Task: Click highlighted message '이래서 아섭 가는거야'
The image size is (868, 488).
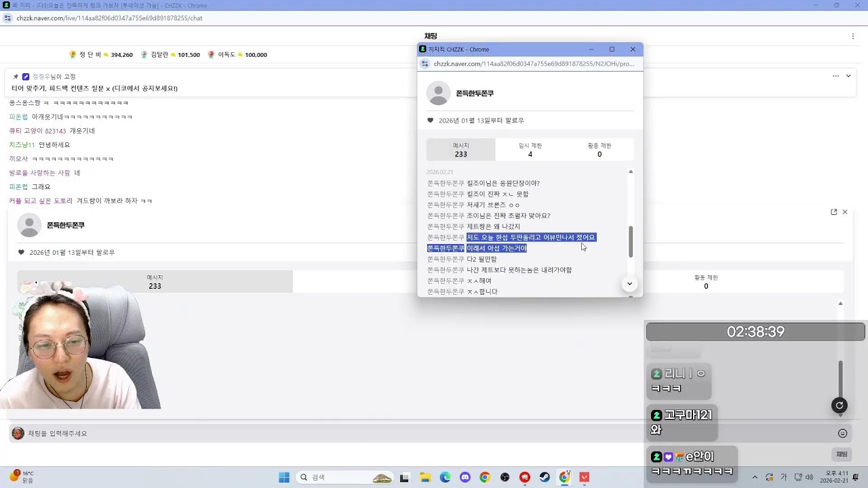Action: click(x=496, y=248)
